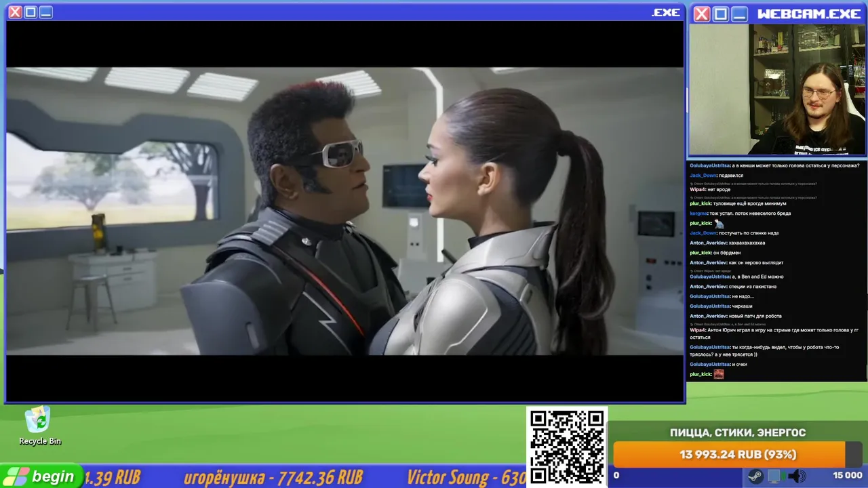Screen dimensions: 868x488
Task: Click plur_kick's message 'туловище ещё вроде минимум'
Action: [738, 203]
